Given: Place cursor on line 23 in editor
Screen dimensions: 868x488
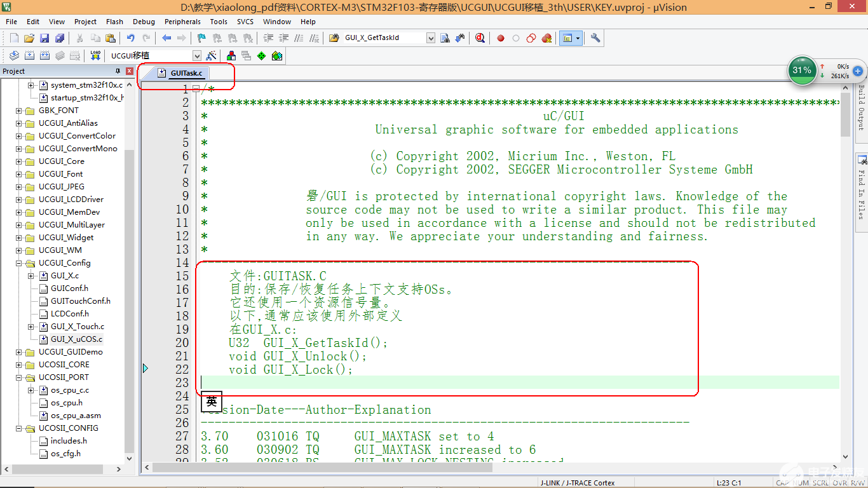Looking at the screenshot, I should point(520,383).
